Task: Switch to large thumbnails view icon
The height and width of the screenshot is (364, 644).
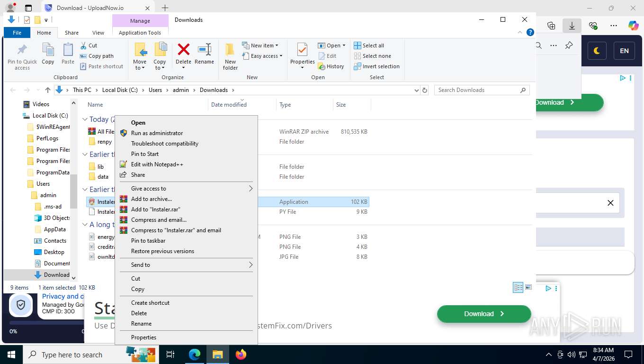Action: (528, 288)
